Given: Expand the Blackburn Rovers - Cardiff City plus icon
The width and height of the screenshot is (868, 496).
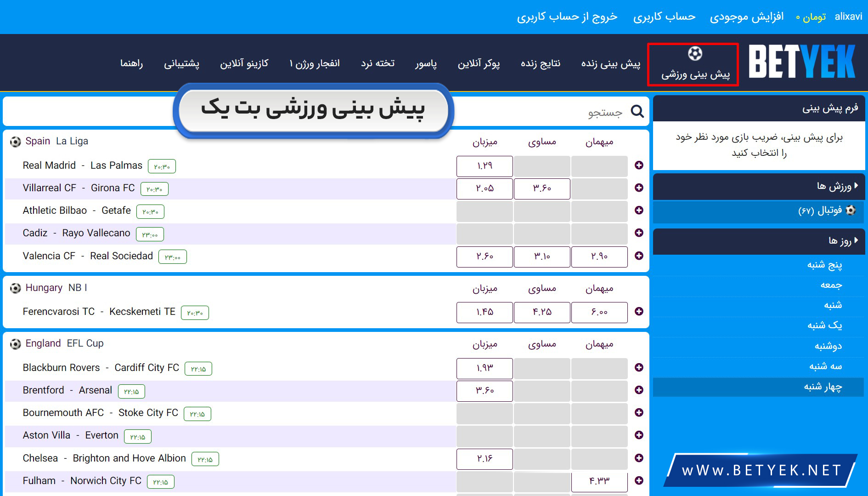Looking at the screenshot, I should pyautogui.click(x=639, y=367).
